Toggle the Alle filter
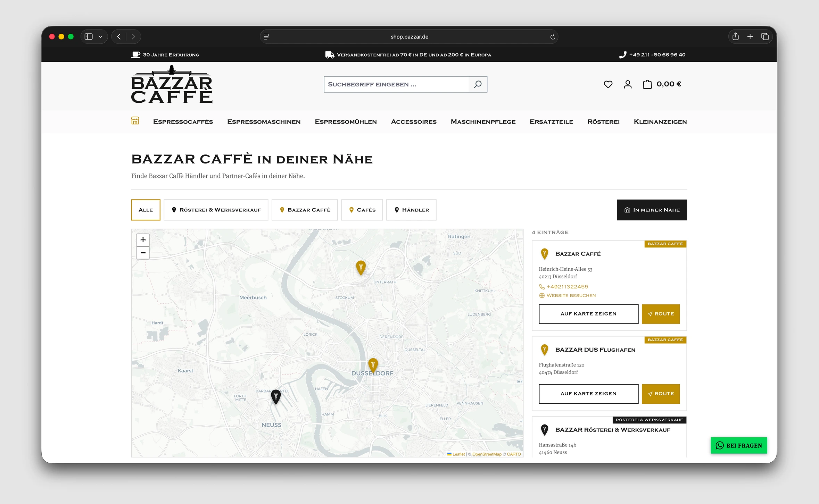Image resolution: width=819 pixels, height=504 pixels. click(146, 210)
